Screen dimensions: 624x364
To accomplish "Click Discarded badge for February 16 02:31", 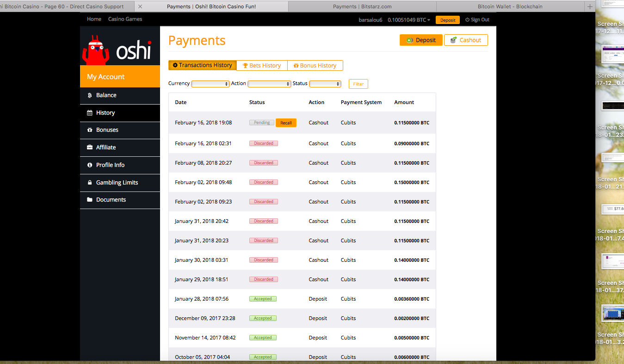I will pos(264,143).
